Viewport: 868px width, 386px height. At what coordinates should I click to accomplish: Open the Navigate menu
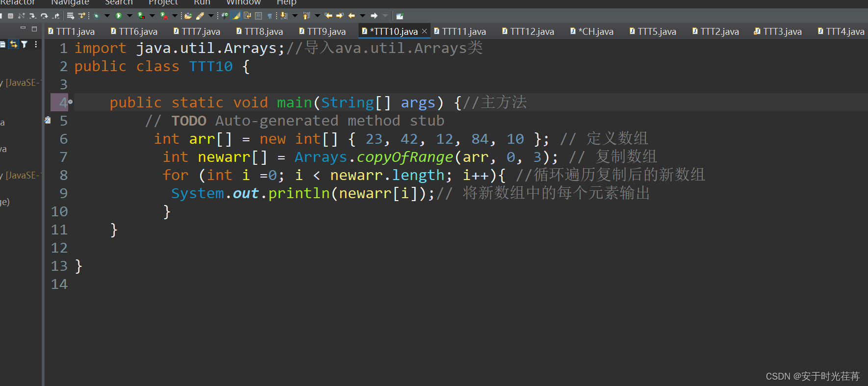pos(70,2)
